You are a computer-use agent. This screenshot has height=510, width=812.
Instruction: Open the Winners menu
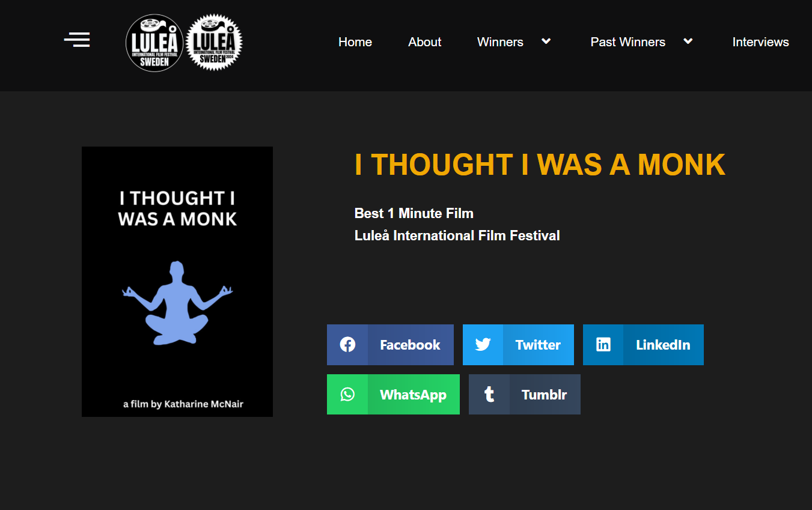[500, 41]
